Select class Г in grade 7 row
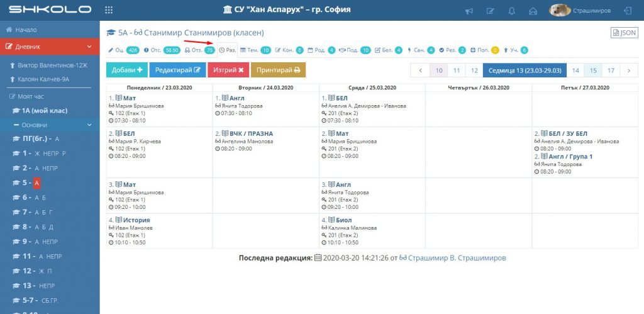The image size is (644, 314). tap(52, 213)
